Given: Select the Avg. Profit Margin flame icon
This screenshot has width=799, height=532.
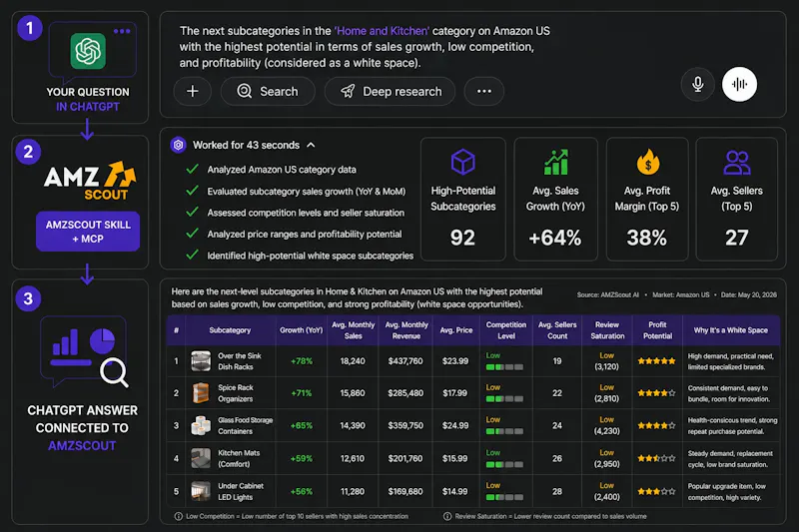Looking at the screenshot, I should point(647,163).
